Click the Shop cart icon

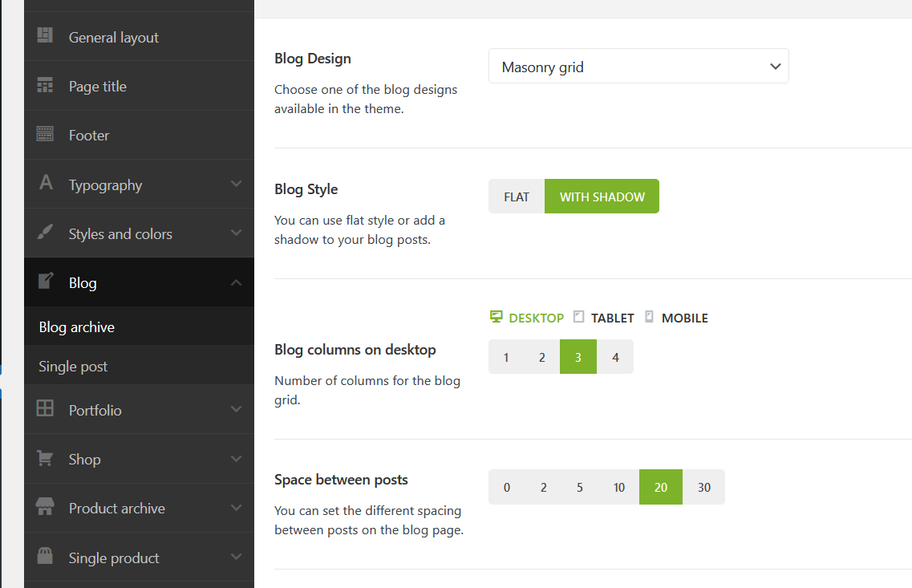(x=46, y=459)
